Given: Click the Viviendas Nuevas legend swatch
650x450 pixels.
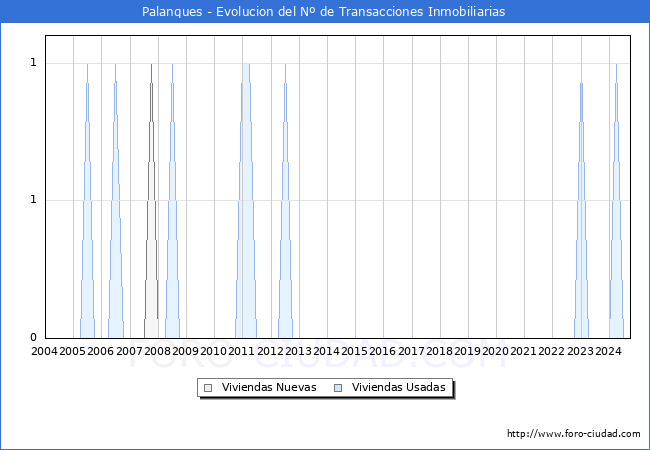Looking at the screenshot, I should [x=208, y=388].
